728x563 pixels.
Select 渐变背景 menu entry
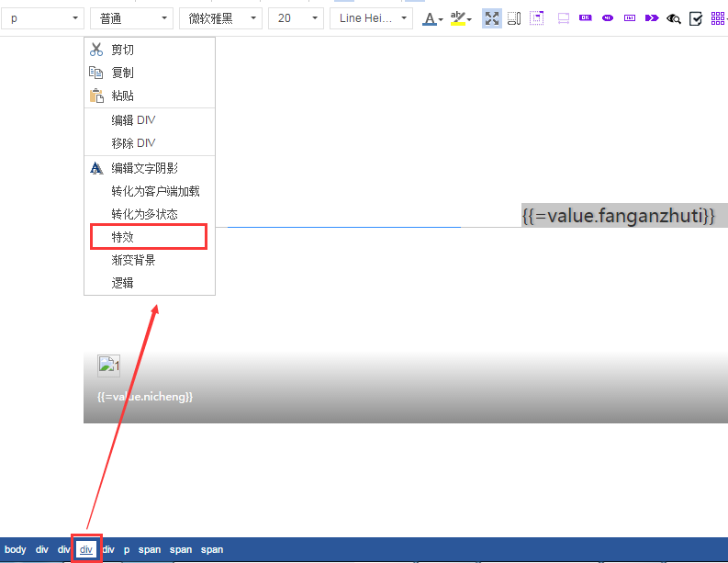pos(150,260)
